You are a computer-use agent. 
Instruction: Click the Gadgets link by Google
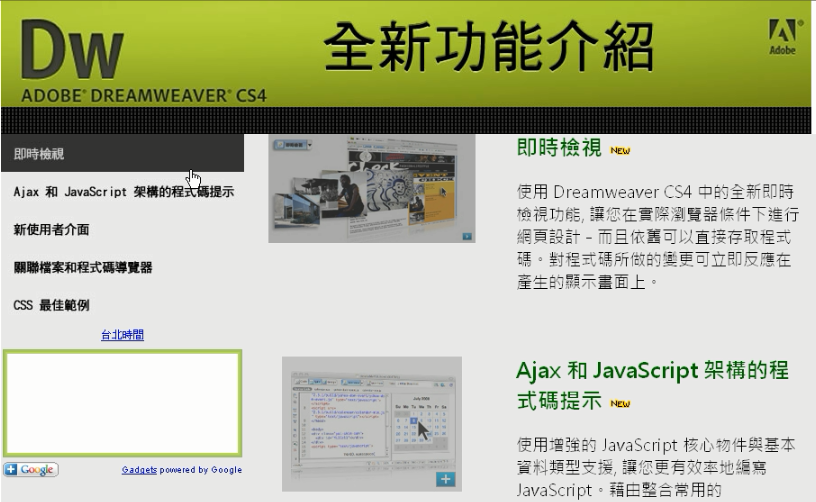click(x=139, y=470)
